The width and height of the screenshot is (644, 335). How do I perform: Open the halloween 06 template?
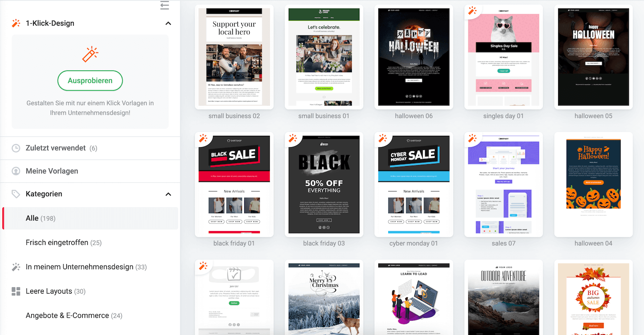click(414, 57)
